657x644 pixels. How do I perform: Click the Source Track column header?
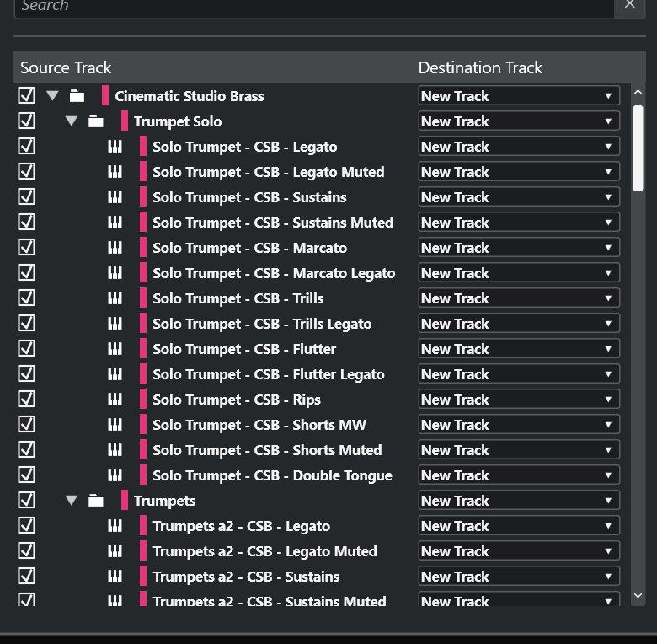click(x=66, y=67)
